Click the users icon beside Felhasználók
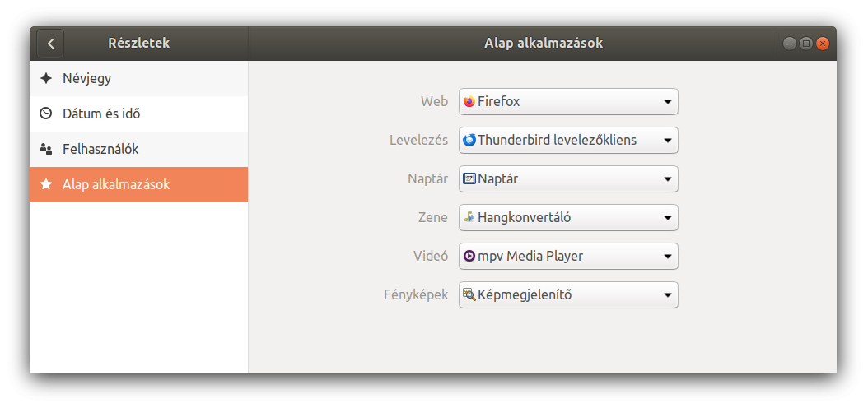The image size is (868, 408). click(46, 149)
